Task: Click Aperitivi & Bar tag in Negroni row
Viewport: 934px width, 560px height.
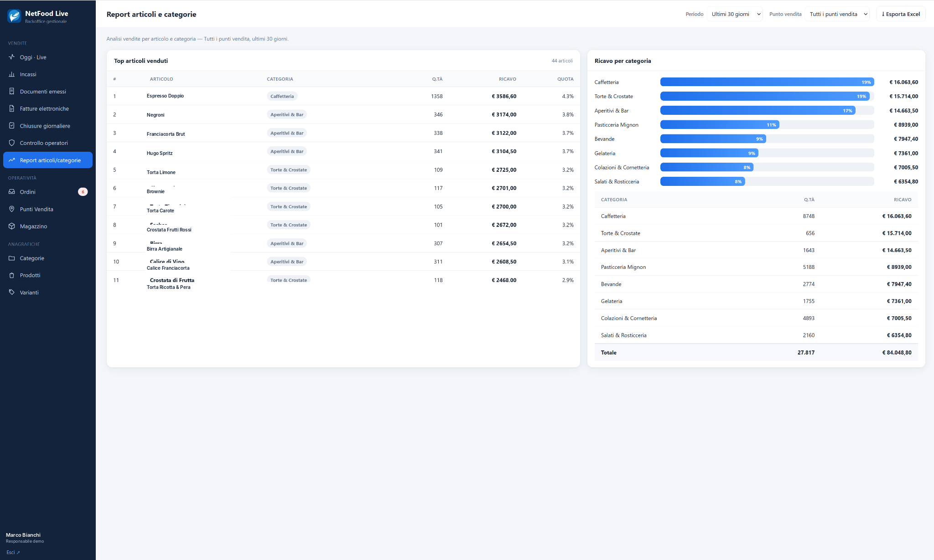Action: pyautogui.click(x=286, y=114)
